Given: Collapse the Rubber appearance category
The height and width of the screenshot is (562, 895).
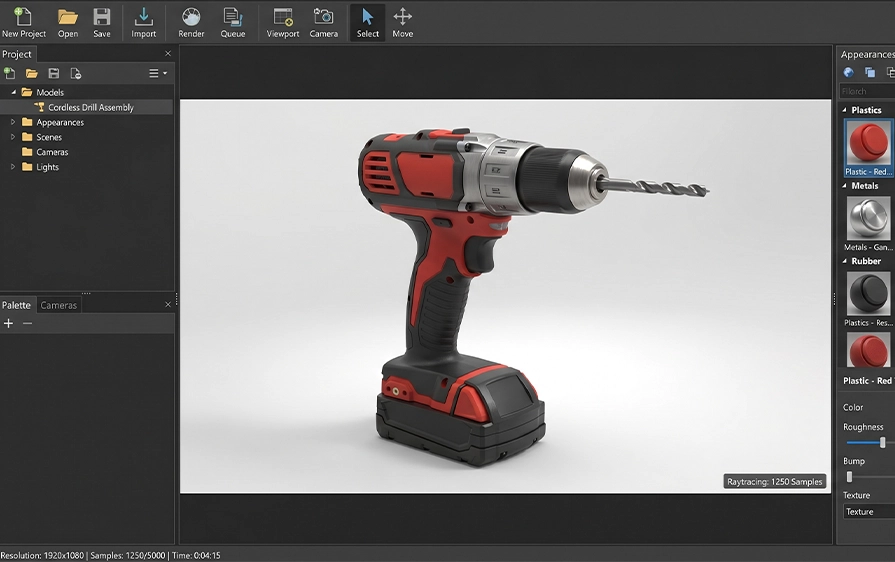Looking at the screenshot, I should click(845, 261).
